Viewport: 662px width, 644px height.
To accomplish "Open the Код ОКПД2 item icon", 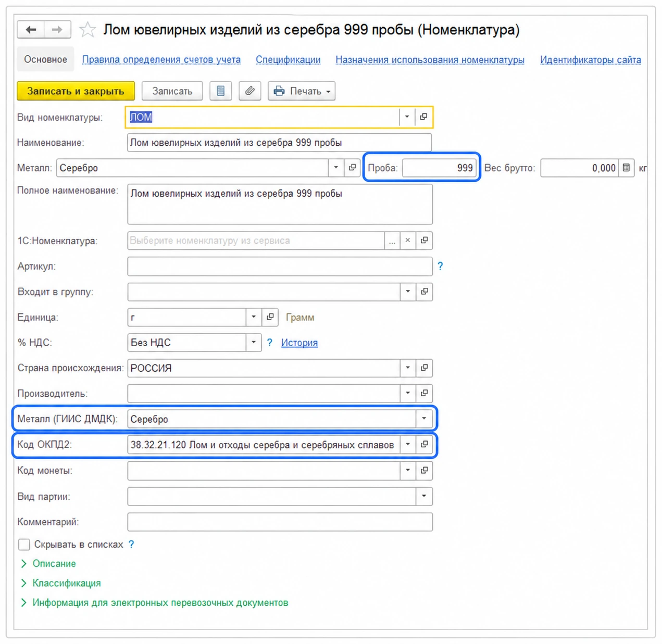I will tap(424, 445).
